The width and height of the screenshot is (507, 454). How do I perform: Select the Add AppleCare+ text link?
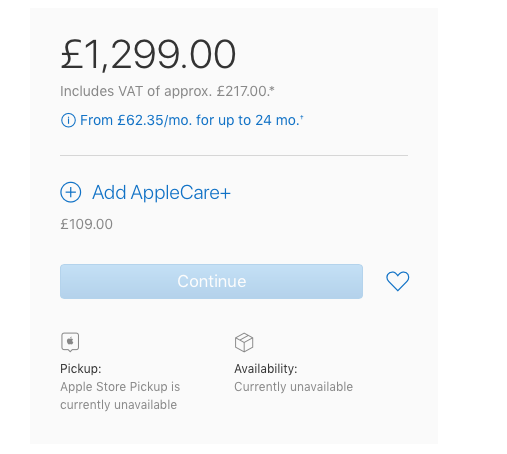click(x=161, y=193)
